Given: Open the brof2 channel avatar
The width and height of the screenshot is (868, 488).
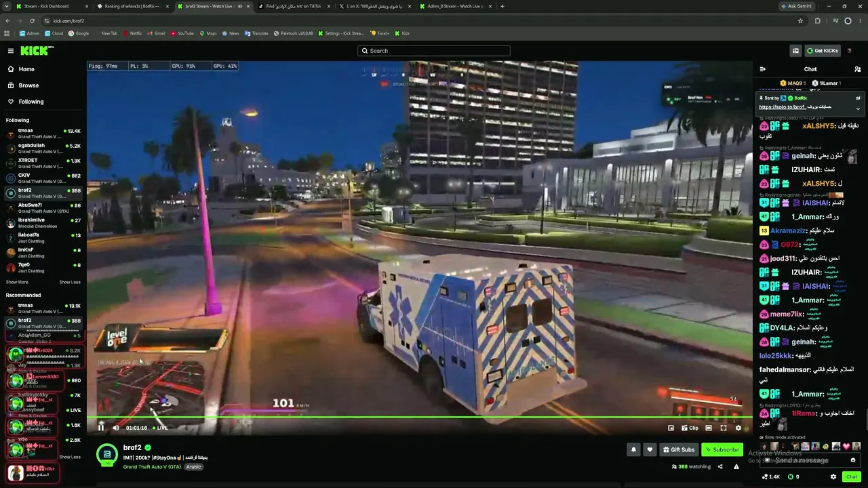Looking at the screenshot, I should [x=106, y=455].
